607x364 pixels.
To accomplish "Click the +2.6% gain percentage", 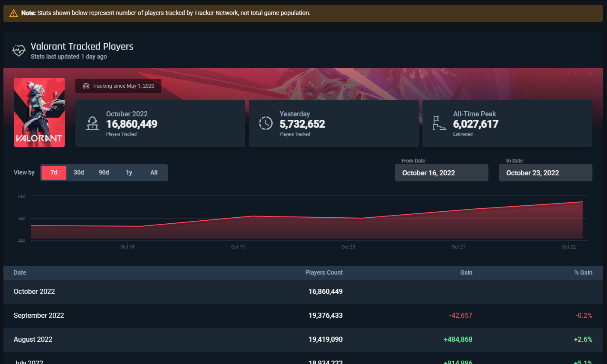I will point(583,339).
